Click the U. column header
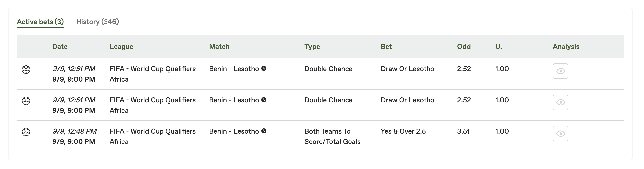 tap(499, 47)
